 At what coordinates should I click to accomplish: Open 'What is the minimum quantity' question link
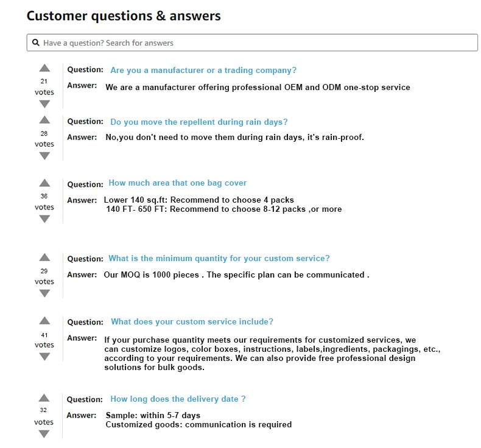(219, 259)
